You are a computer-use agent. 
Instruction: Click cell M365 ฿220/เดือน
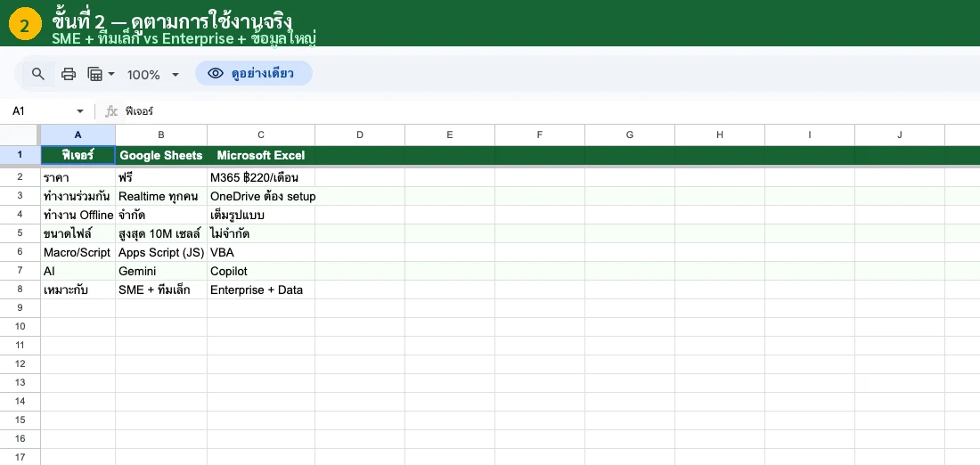coord(261,177)
